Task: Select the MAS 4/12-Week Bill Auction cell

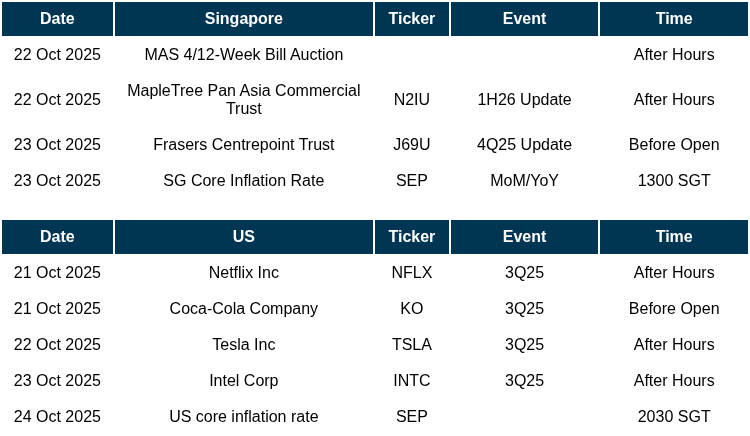Action: coord(243,55)
